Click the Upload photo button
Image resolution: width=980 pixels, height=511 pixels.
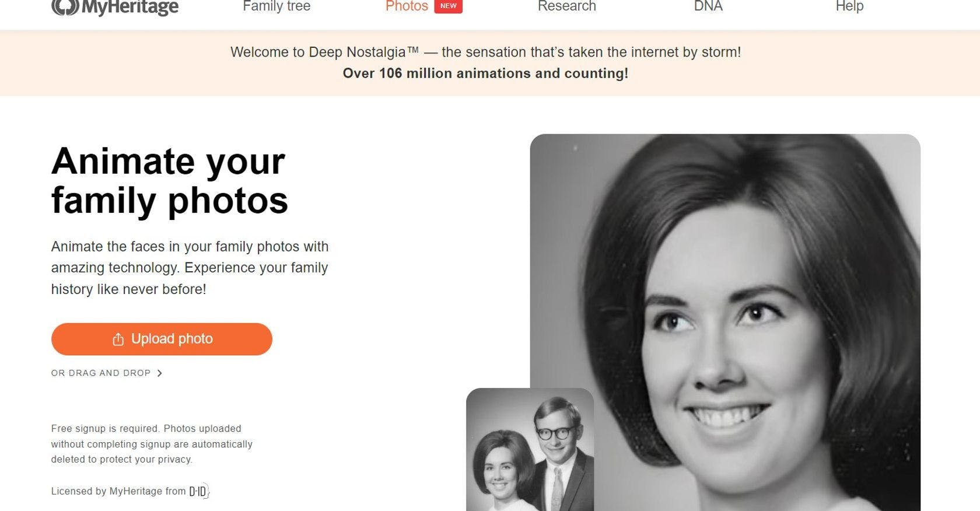(162, 339)
